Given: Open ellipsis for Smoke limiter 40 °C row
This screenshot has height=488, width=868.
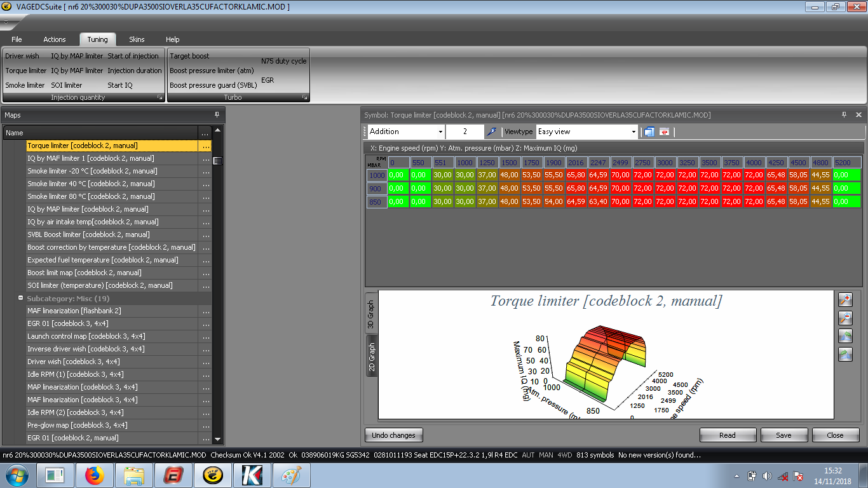Looking at the screenshot, I should pos(205,184).
